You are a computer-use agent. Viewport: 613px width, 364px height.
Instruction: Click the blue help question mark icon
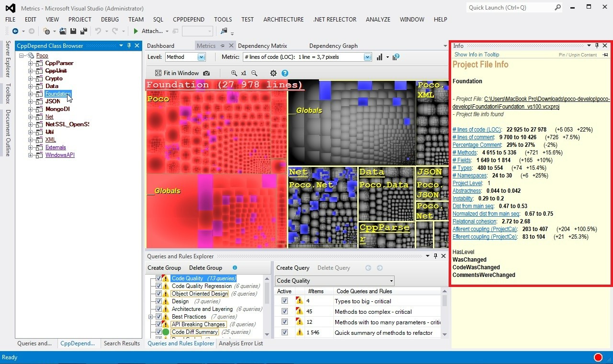[x=285, y=73]
